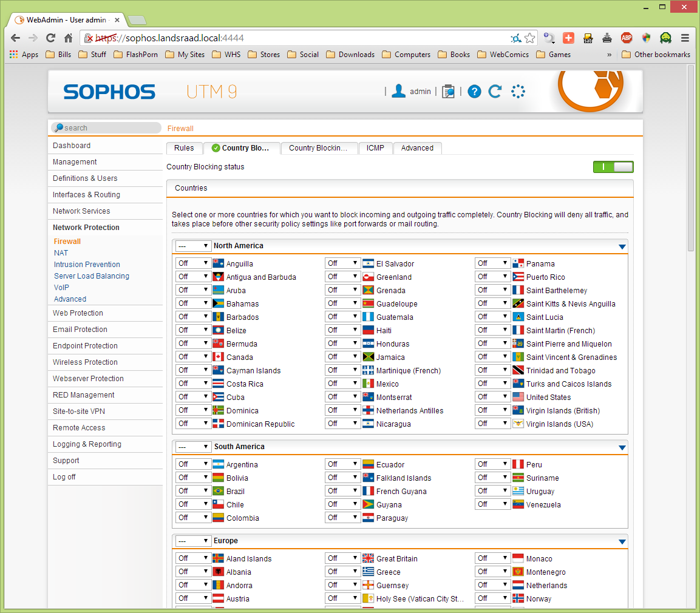The height and width of the screenshot is (613, 700).
Task: Click the shield extension icon in toolbar
Action: (646, 38)
